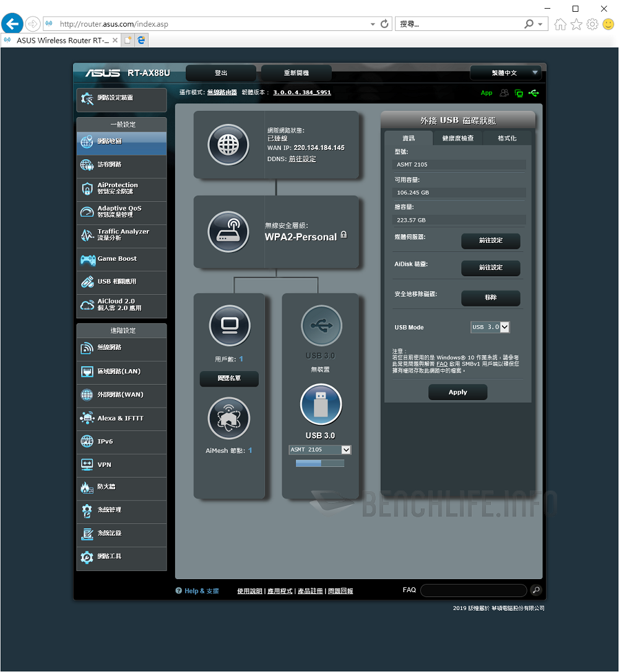Open Adaptive QoS 智慧流量管理
The width and height of the screenshot is (619, 672).
pyautogui.click(x=121, y=212)
